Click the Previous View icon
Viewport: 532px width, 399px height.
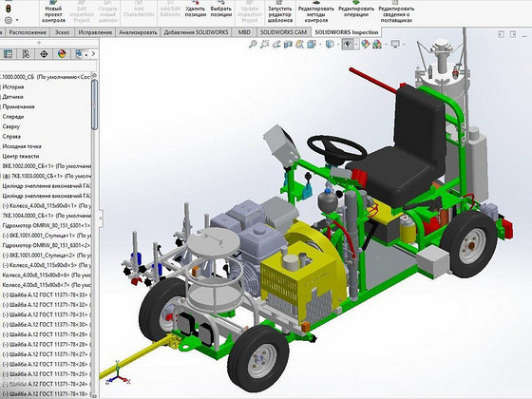coord(276,44)
